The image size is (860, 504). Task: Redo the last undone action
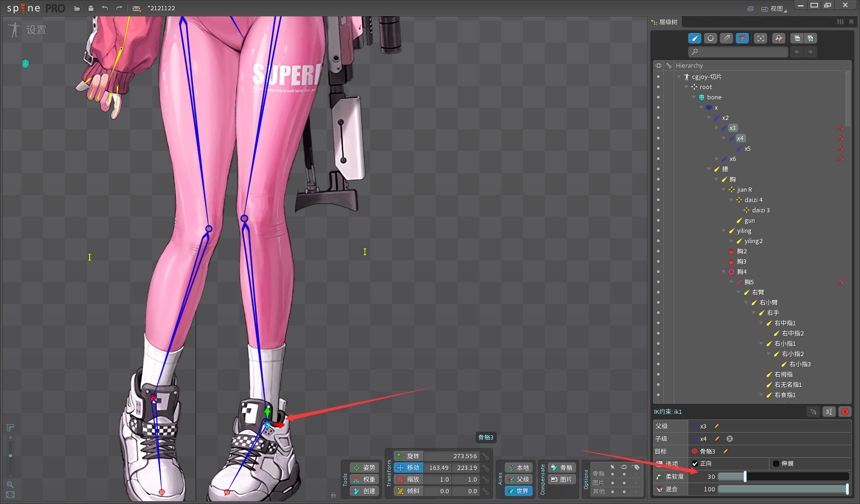(x=119, y=8)
